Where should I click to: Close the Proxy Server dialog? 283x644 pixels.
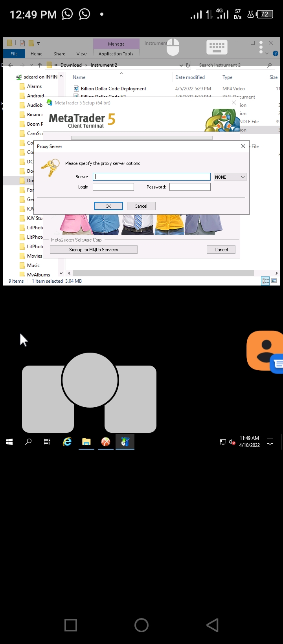click(243, 146)
